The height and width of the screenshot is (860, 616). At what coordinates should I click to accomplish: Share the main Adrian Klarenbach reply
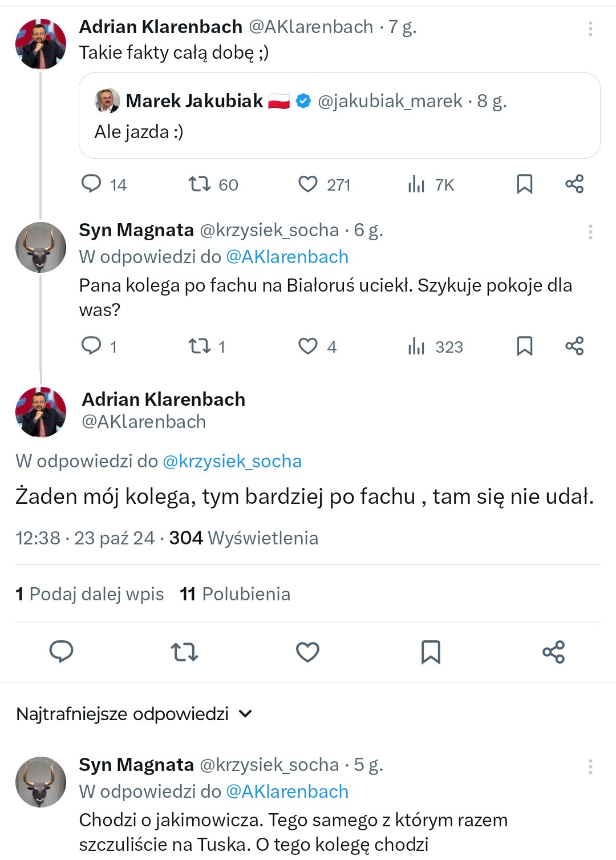[553, 652]
